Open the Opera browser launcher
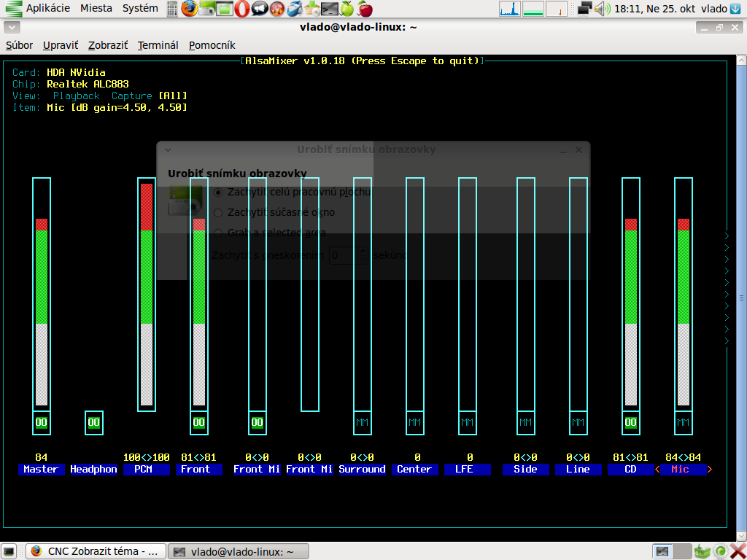The image size is (747, 560). click(242, 9)
